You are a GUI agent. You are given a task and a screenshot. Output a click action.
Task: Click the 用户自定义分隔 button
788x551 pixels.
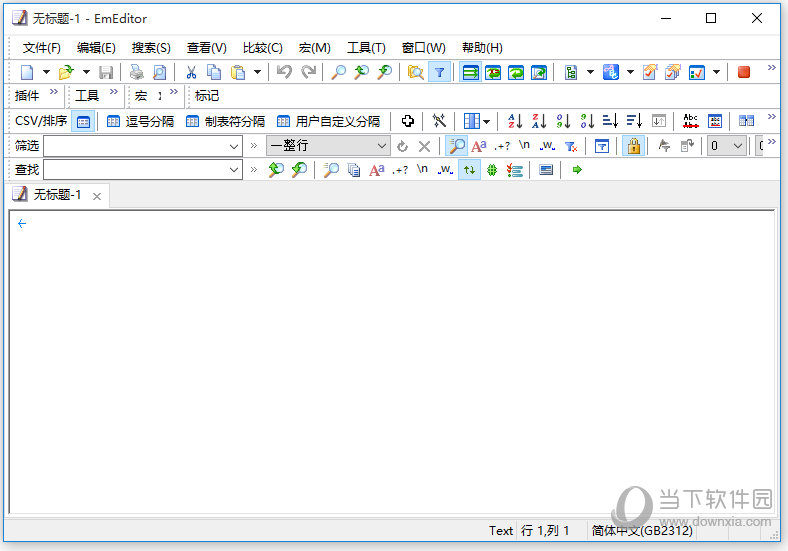click(329, 121)
